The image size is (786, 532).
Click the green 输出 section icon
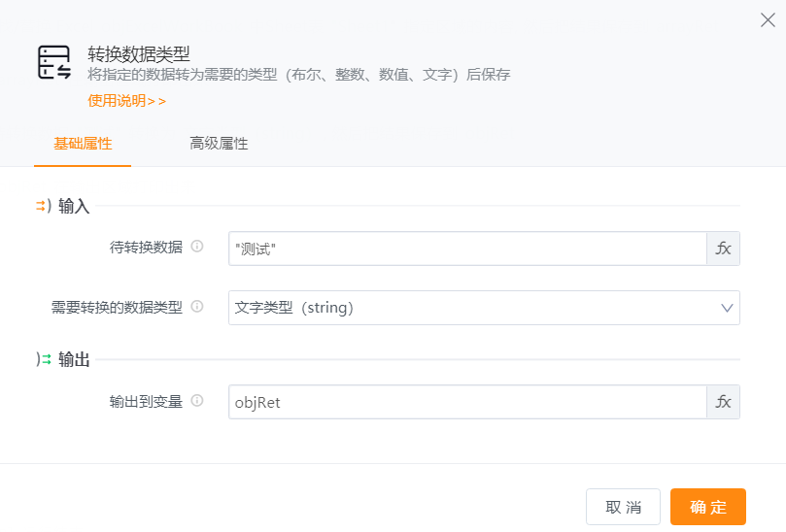click(x=43, y=359)
